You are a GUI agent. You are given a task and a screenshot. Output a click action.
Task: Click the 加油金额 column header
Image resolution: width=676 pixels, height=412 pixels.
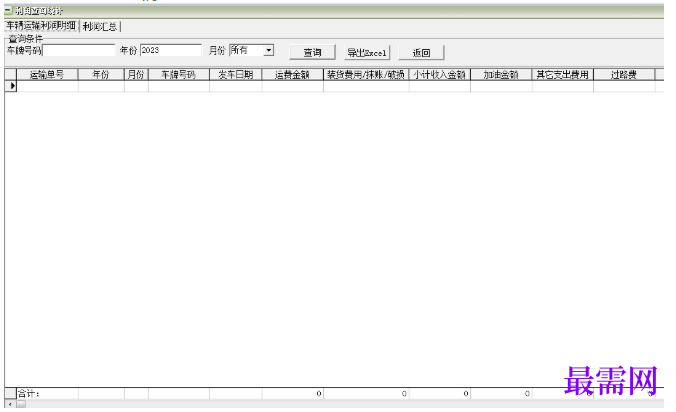click(x=501, y=75)
